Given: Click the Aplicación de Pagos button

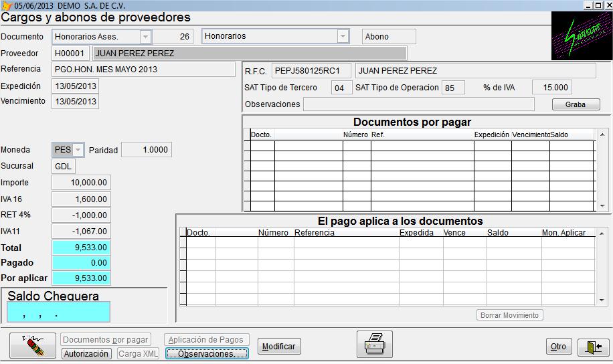Looking at the screenshot, I should [206, 339].
